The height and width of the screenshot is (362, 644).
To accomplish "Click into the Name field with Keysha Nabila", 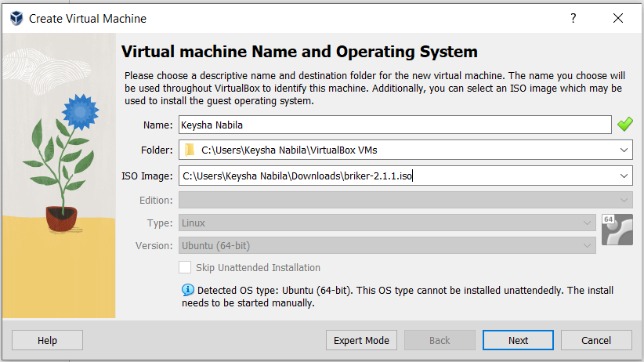I will coord(395,125).
